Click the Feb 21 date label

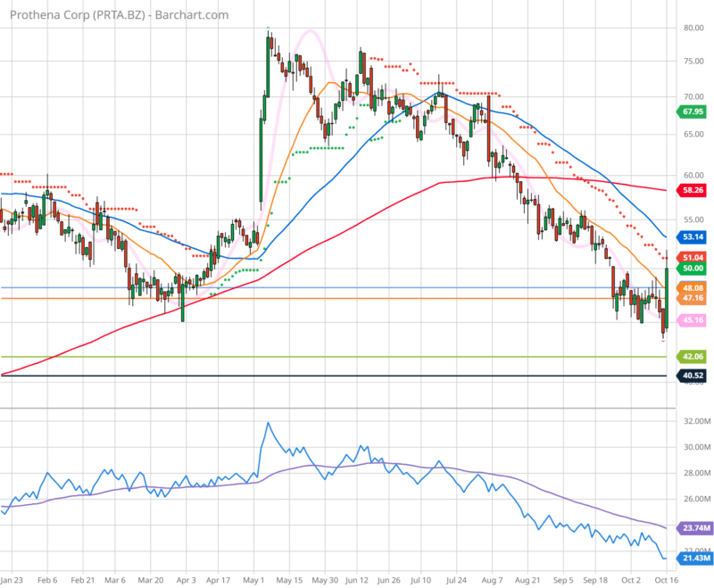[x=82, y=580]
